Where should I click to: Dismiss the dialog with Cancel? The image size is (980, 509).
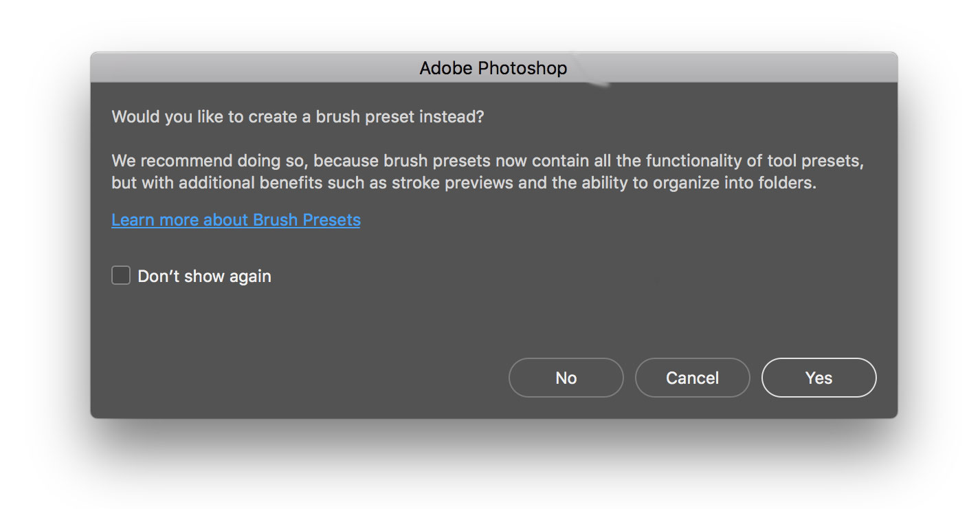(692, 378)
